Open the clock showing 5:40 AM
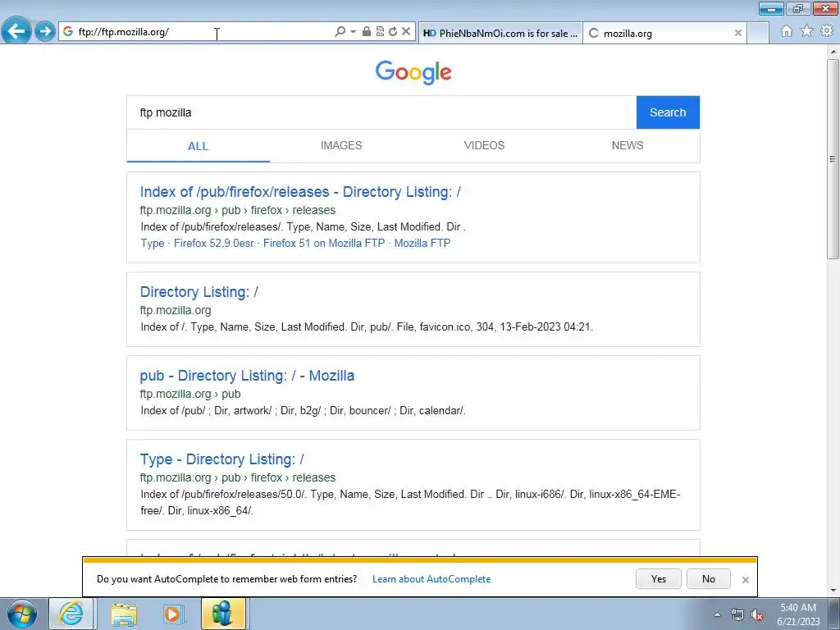Viewport: 840px width, 630px height. (798, 614)
